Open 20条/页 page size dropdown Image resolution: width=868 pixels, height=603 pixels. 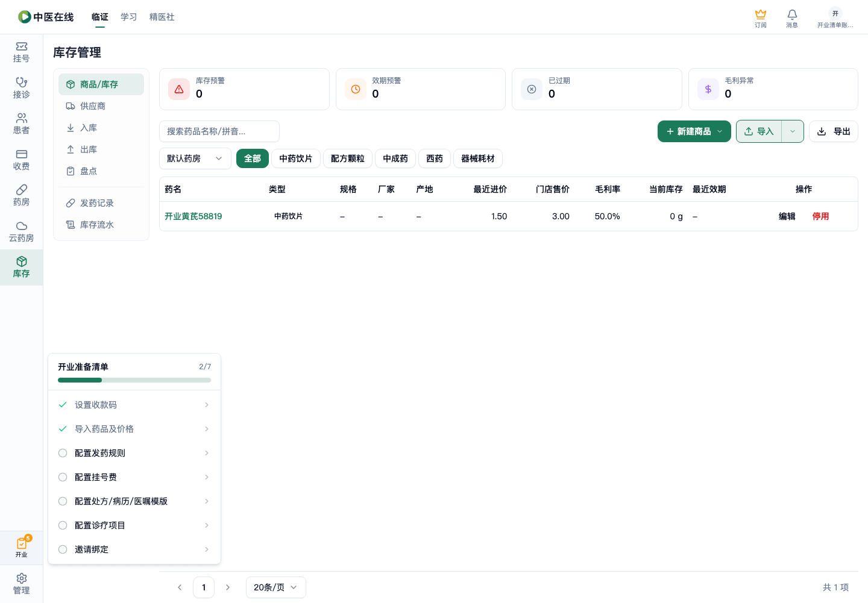click(276, 587)
